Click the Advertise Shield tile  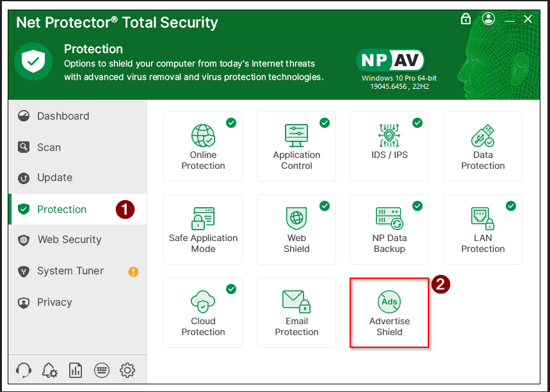[389, 313]
